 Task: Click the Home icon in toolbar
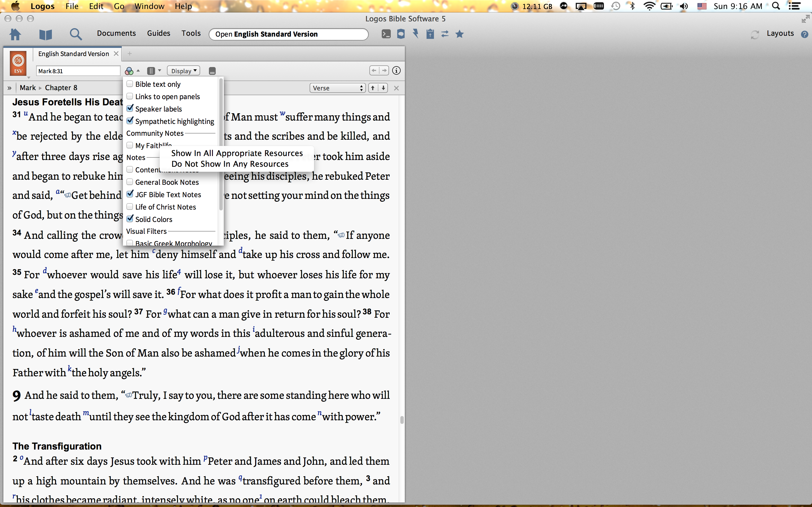click(x=16, y=34)
